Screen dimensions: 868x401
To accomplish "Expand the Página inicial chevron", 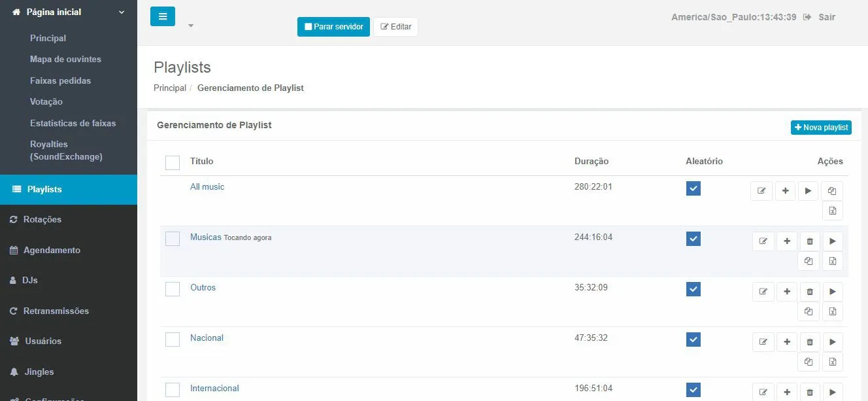I will click(x=120, y=12).
